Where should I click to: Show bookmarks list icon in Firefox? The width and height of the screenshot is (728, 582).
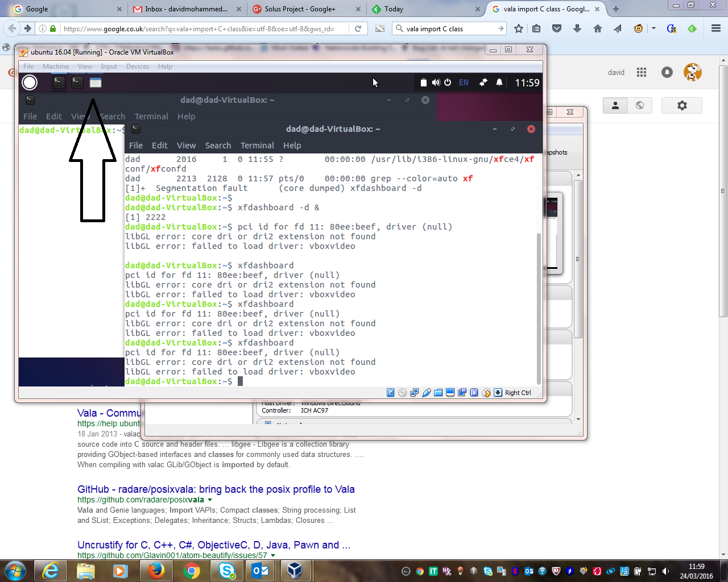(x=536, y=28)
